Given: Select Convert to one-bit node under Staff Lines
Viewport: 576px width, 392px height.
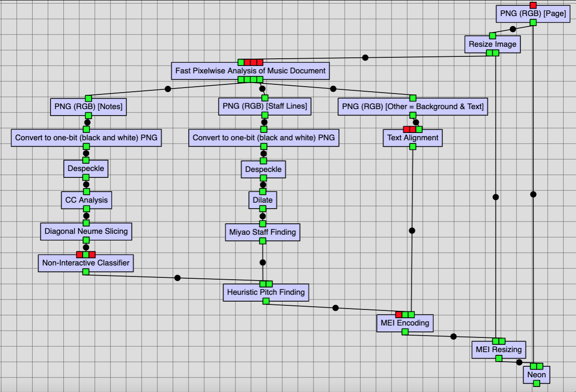Looking at the screenshot, I should click(264, 138).
